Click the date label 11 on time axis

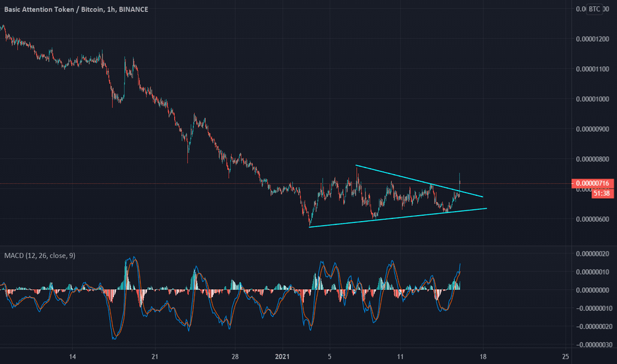click(x=400, y=357)
